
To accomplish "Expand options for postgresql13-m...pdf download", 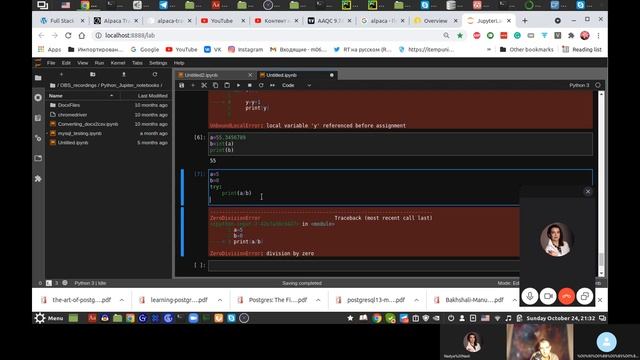I will (416, 300).
